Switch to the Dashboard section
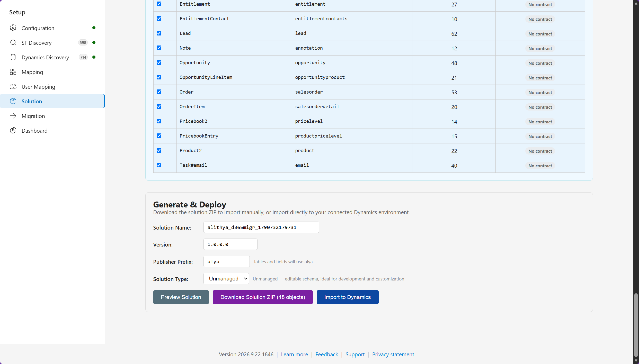Image resolution: width=639 pixels, height=364 pixels. click(52, 131)
